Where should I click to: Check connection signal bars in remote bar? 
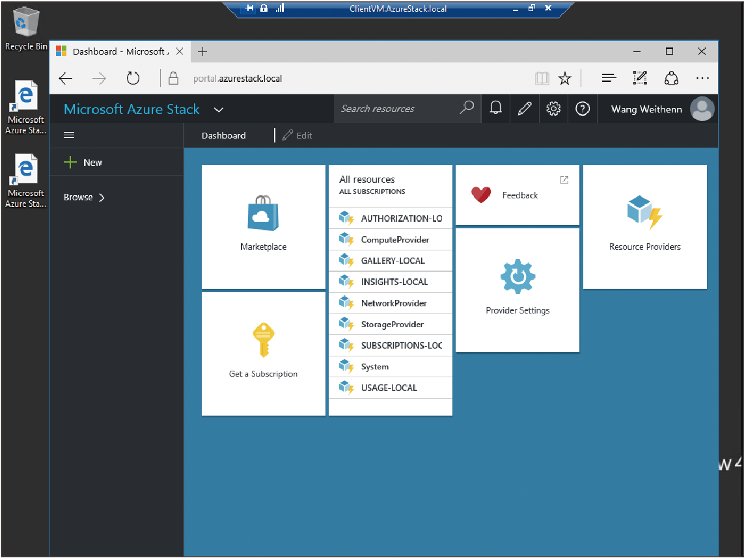(280, 8)
